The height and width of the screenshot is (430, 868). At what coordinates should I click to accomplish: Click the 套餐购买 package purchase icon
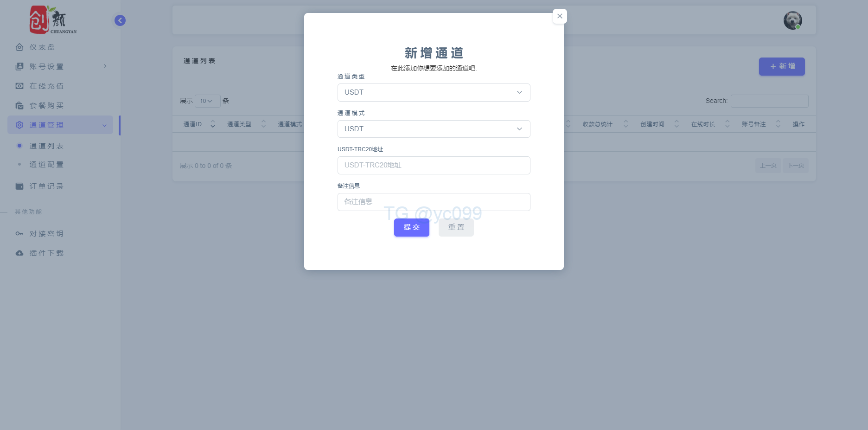19,105
